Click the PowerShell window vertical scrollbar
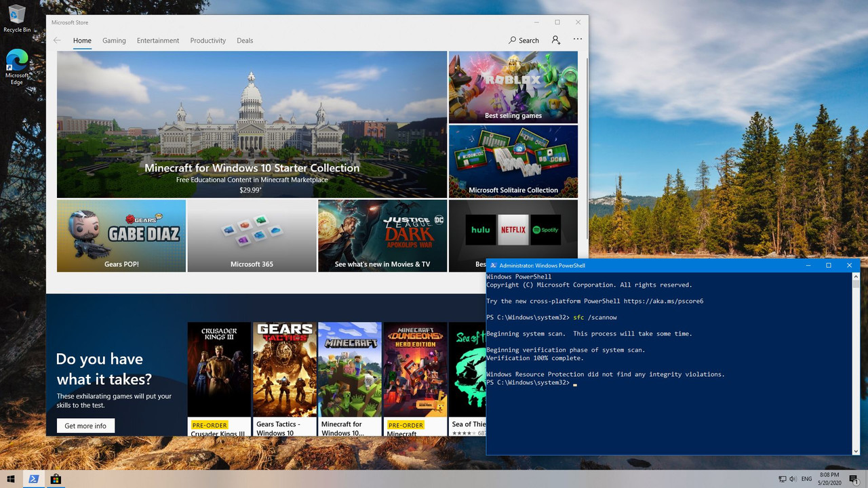This screenshot has height=488, width=868. pyautogui.click(x=856, y=363)
